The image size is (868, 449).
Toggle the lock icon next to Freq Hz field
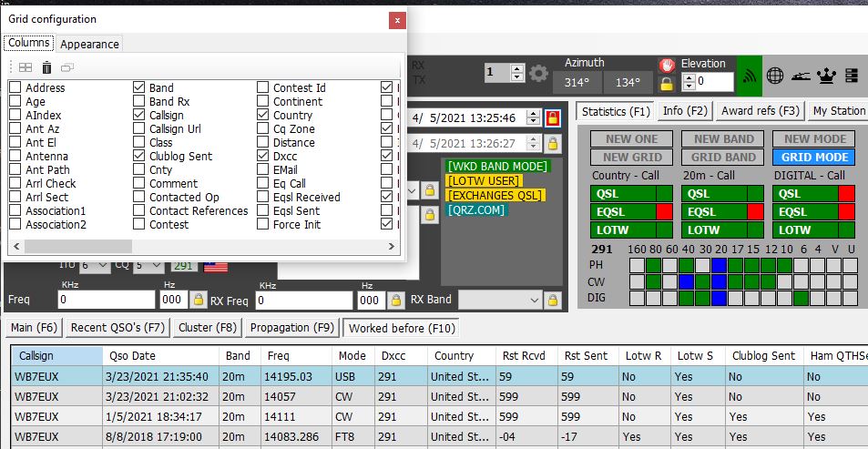198,300
